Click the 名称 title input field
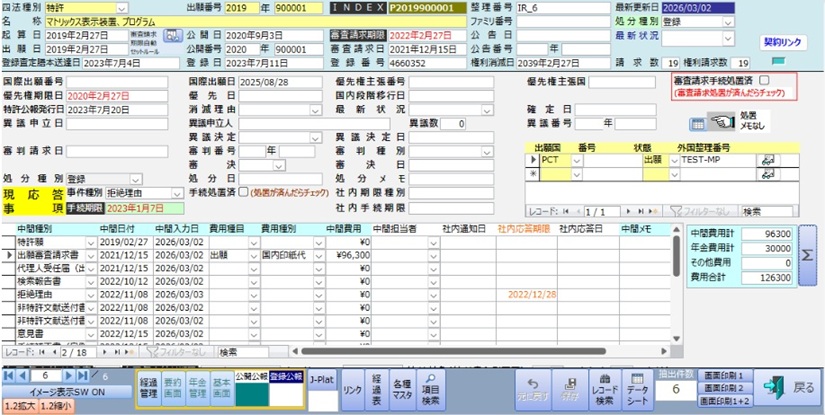Image resolution: width=825 pixels, height=415 pixels. 256,22
